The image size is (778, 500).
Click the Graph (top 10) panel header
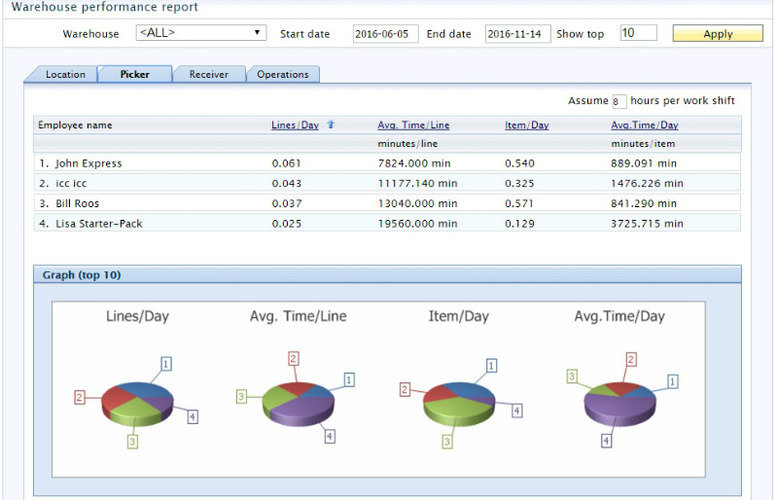[x=387, y=274]
